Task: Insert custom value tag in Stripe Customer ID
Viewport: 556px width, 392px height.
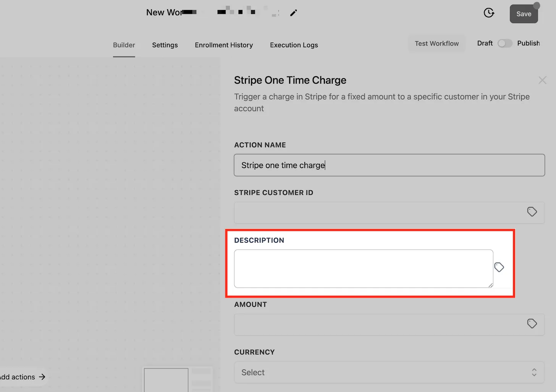Action: pos(532,212)
